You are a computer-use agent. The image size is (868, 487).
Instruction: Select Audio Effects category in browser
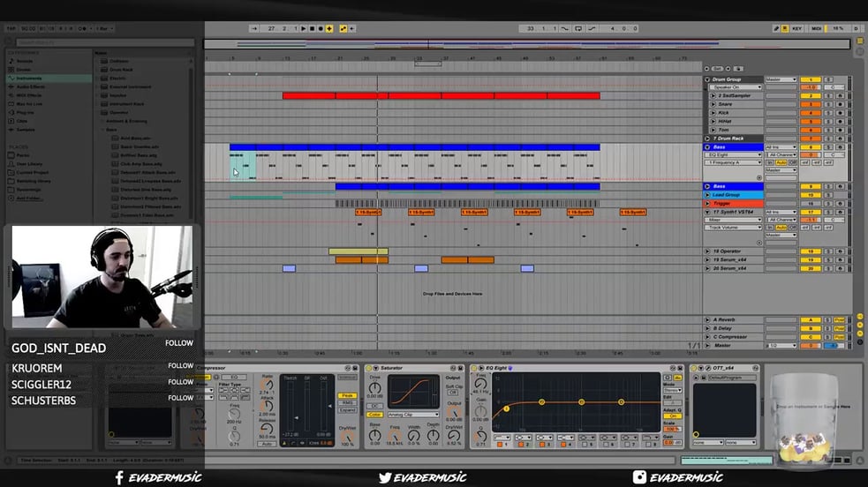pyautogui.click(x=30, y=86)
